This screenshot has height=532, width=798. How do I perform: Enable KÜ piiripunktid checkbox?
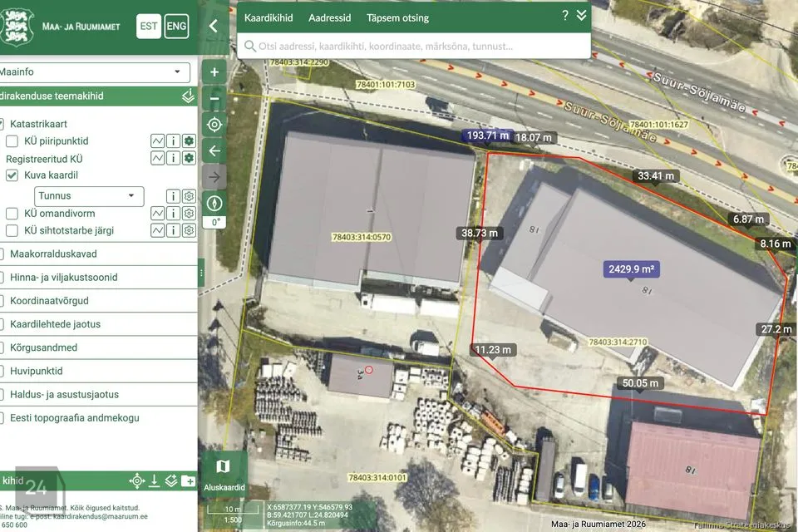point(12,141)
